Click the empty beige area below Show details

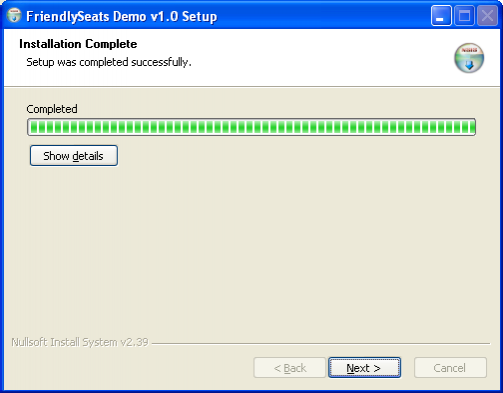(251, 247)
